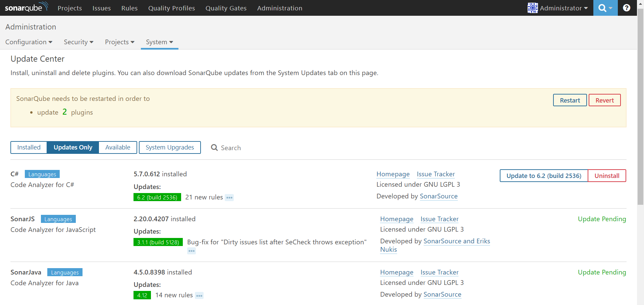Open SonarJava Issue Tracker link
Image resolution: width=644 pixels, height=305 pixels.
tap(439, 272)
